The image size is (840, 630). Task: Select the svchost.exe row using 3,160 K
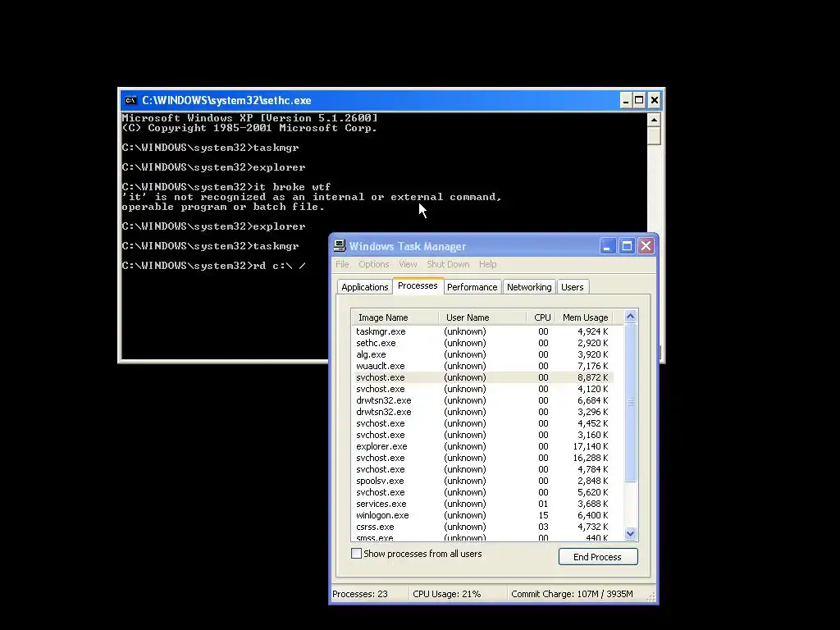pos(482,435)
